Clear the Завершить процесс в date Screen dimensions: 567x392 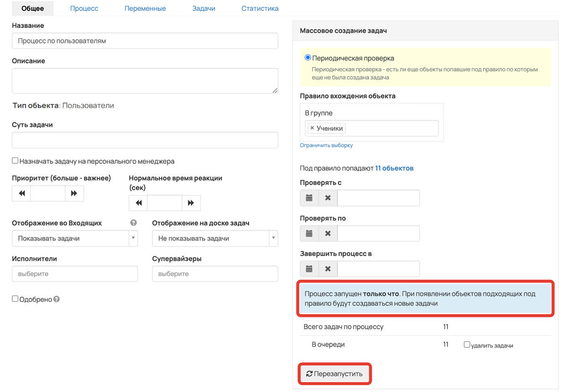[328, 269]
